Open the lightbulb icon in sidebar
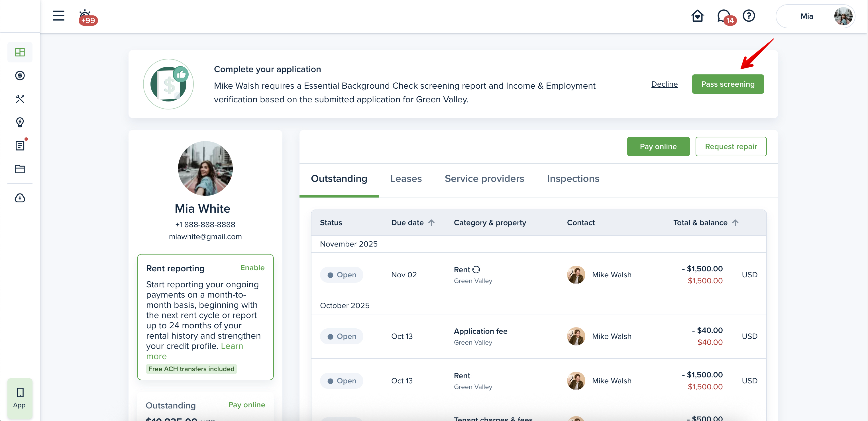Viewport: 868px width, 421px height. click(x=20, y=122)
